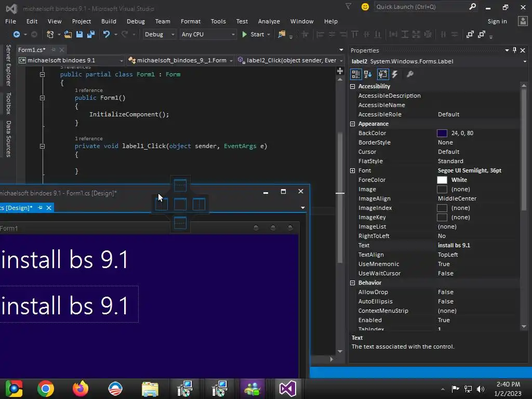Click the Send to Back layout icon
532x399 pixels.
(x=482, y=34)
